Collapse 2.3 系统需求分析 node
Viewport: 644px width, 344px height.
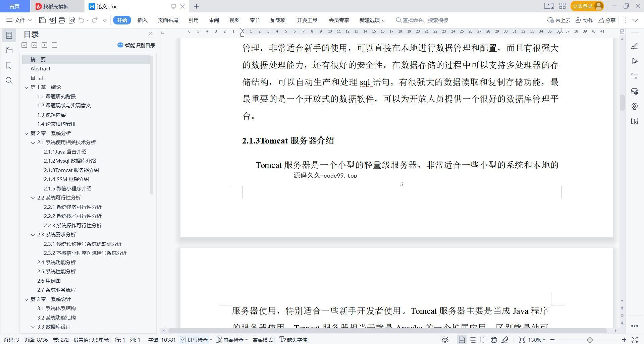33,235
